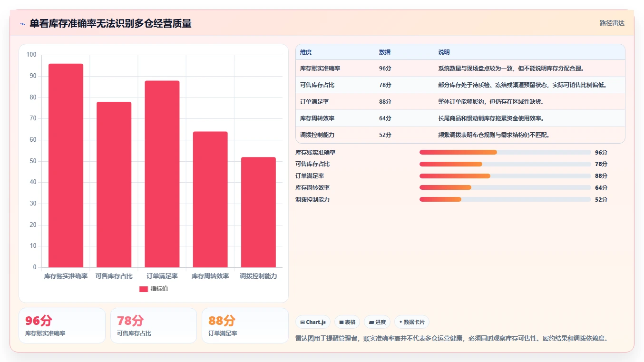Click description starting 整体订单能够履约
Screen dimensions: 644x362
click(x=491, y=102)
